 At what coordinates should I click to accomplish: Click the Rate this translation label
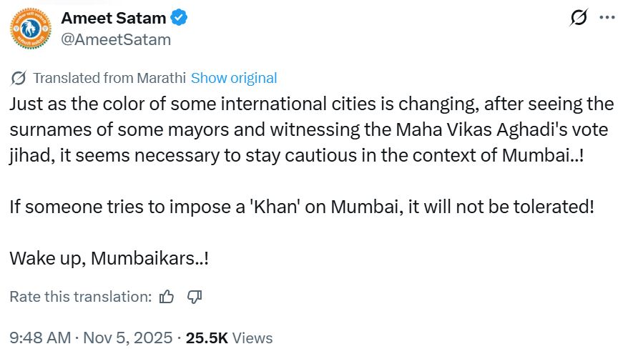click(x=80, y=297)
